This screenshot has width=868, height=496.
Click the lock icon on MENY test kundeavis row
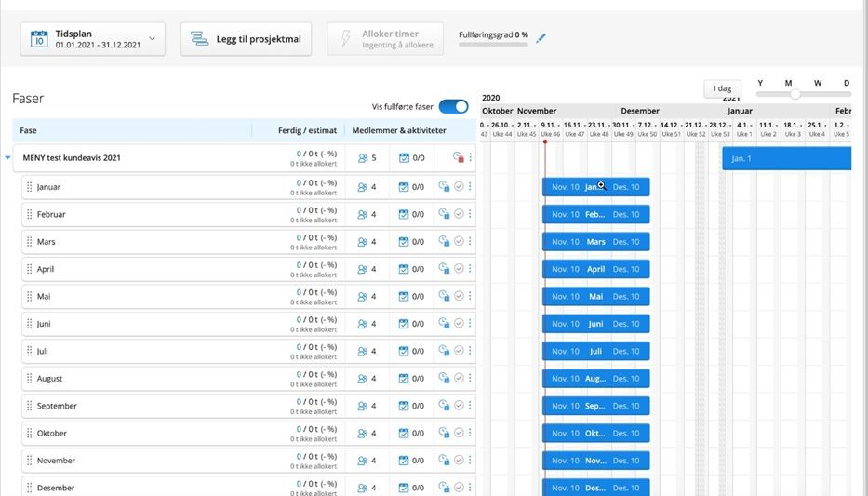pos(458,157)
